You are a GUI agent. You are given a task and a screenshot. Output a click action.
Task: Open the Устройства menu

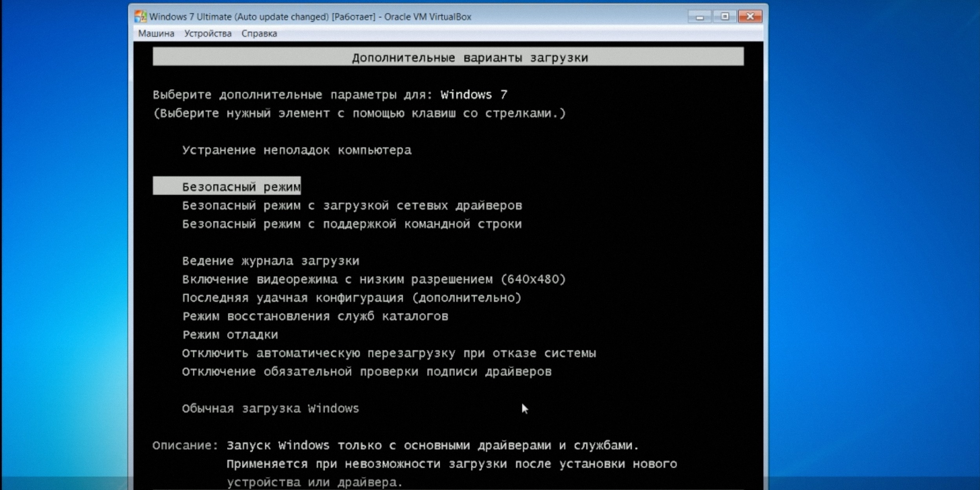(x=208, y=34)
